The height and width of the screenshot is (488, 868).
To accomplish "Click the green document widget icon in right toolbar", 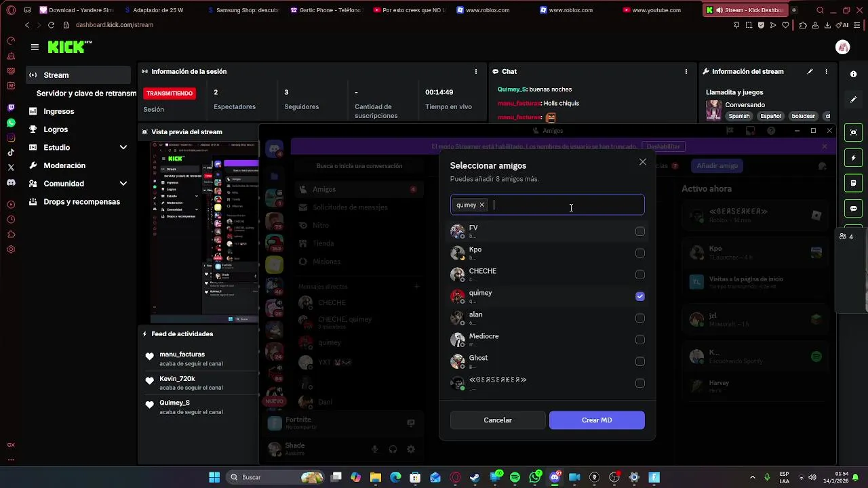I will (854, 183).
